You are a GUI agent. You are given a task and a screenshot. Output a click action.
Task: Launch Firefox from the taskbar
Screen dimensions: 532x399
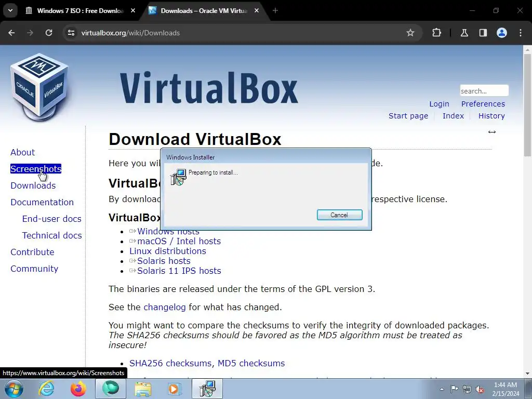(x=78, y=389)
